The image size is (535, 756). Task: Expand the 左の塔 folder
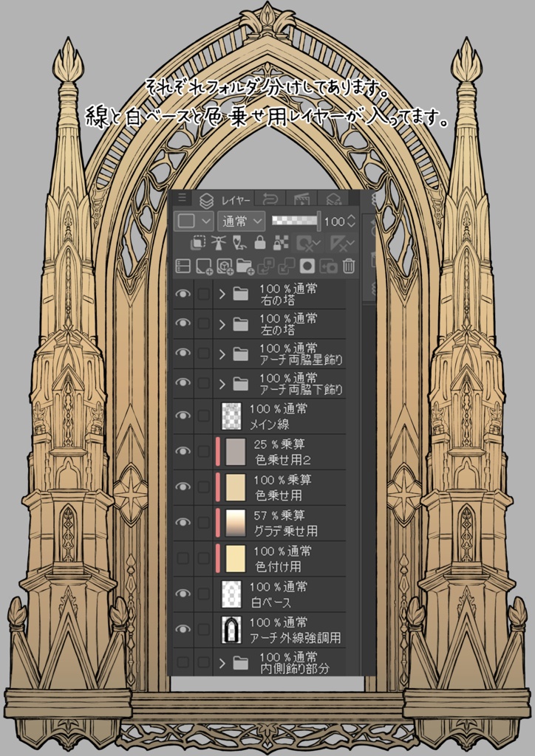222,323
